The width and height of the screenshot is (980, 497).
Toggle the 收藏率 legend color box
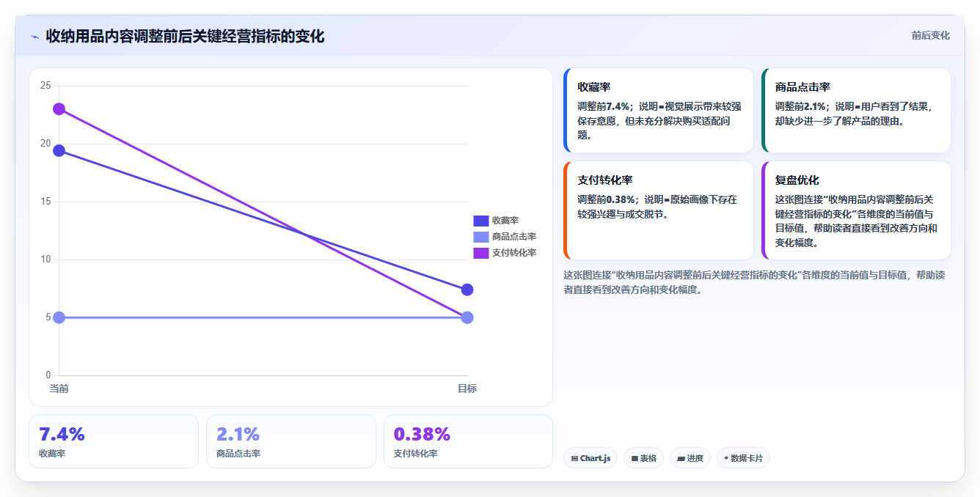tap(481, 221)
